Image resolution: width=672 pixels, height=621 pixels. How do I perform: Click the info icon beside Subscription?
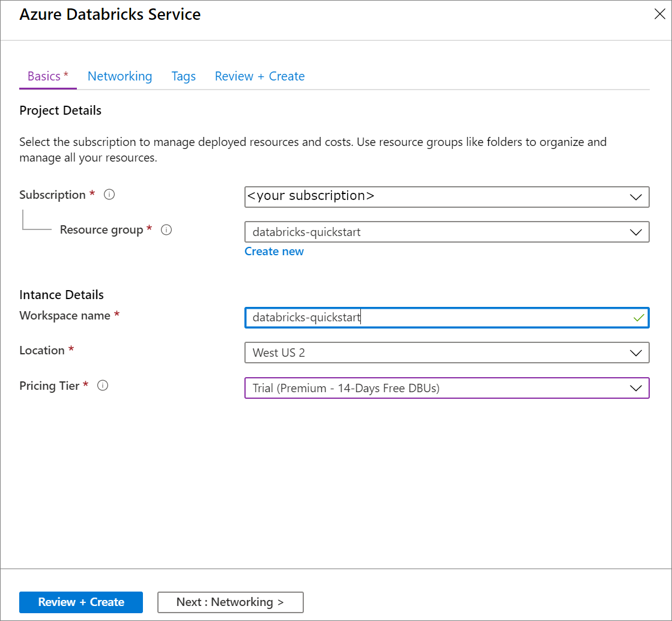coord(109,194)
